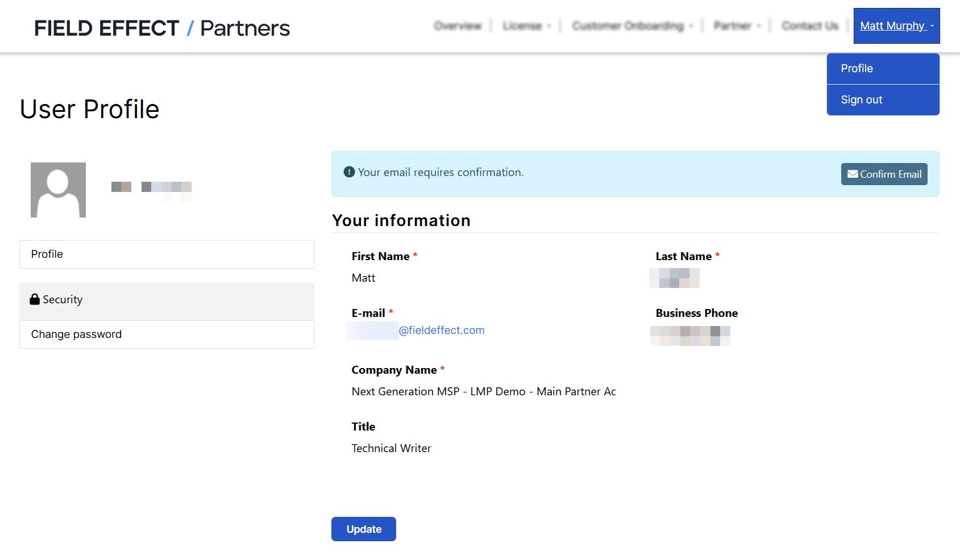
Task: Expand the Matt Murphy user dropdown
Action: click(x=896, y=26)
